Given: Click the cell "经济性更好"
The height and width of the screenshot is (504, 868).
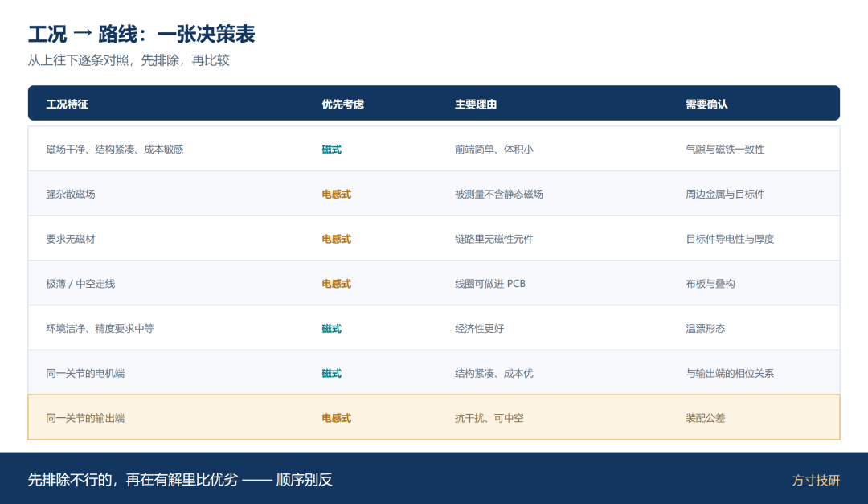Looking at the screenshot, I should (479, 329).
